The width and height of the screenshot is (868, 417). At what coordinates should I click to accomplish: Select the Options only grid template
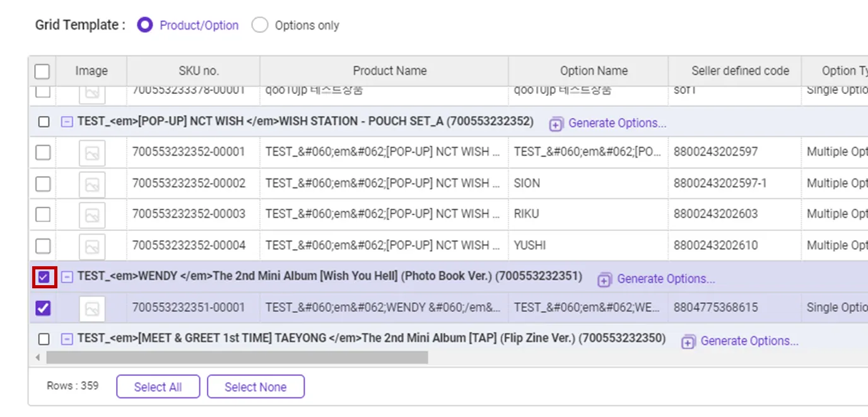coord(260,25)
